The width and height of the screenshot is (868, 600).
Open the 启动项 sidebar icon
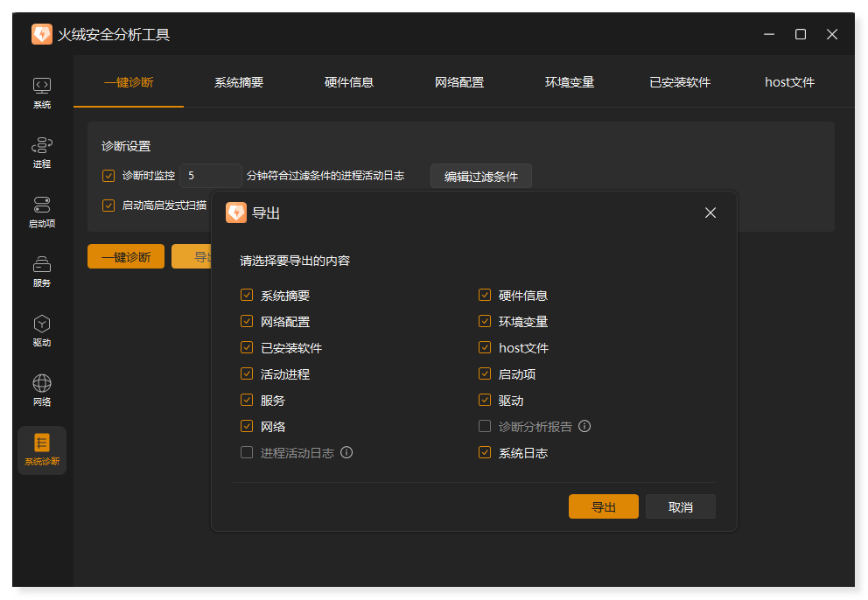click(42, 206)
